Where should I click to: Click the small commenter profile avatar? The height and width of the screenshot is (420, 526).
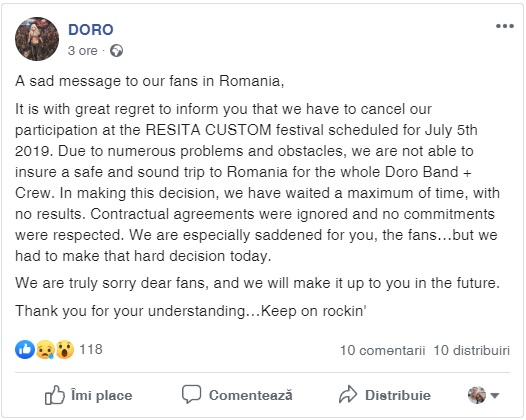click(x=477, y=395)
